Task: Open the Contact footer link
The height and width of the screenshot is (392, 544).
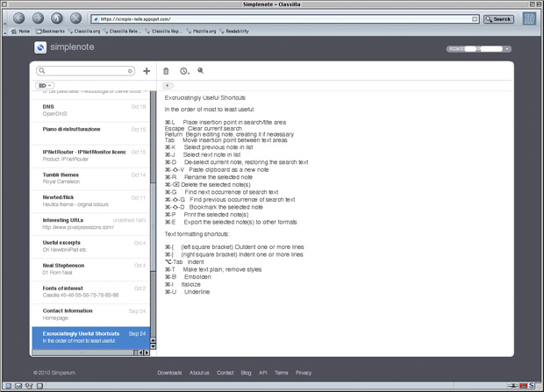Action: tap(225, 373)
